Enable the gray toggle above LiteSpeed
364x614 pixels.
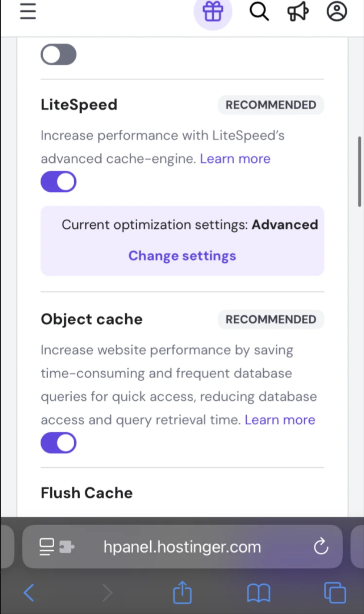pos(59,55)
